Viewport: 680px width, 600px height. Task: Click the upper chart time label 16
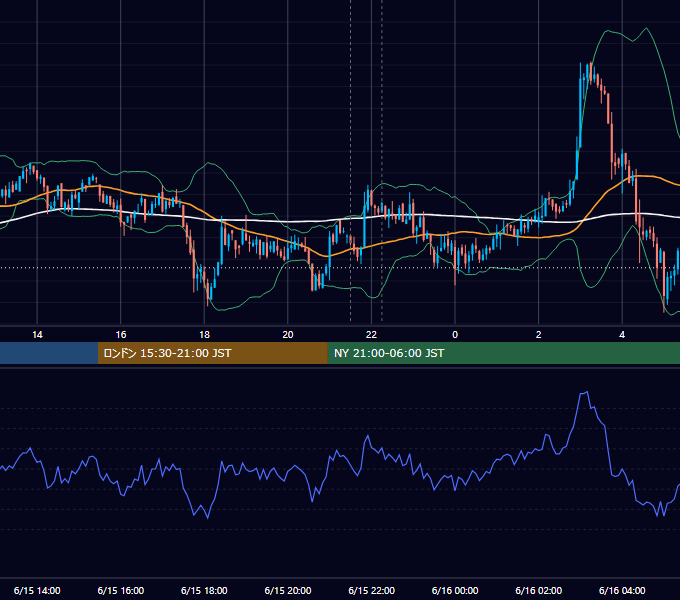coord(121,335)
